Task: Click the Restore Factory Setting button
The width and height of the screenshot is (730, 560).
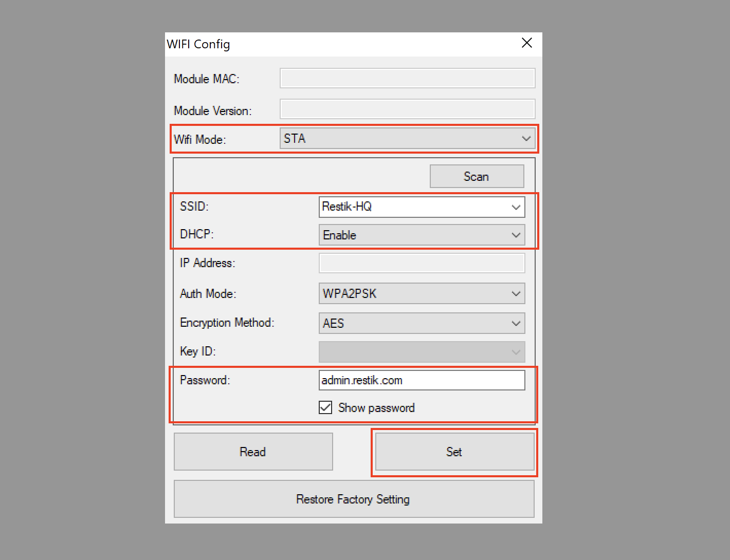Action: [x=354, y=499]
